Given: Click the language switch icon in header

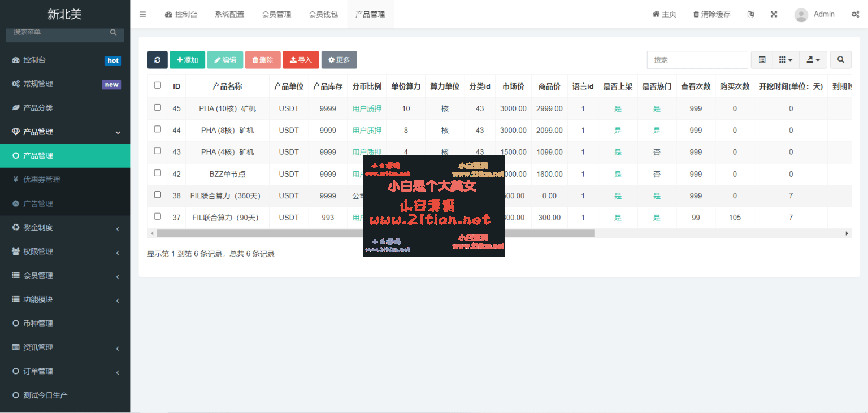Looking at the screenshot, I should (x=750, y=14).
